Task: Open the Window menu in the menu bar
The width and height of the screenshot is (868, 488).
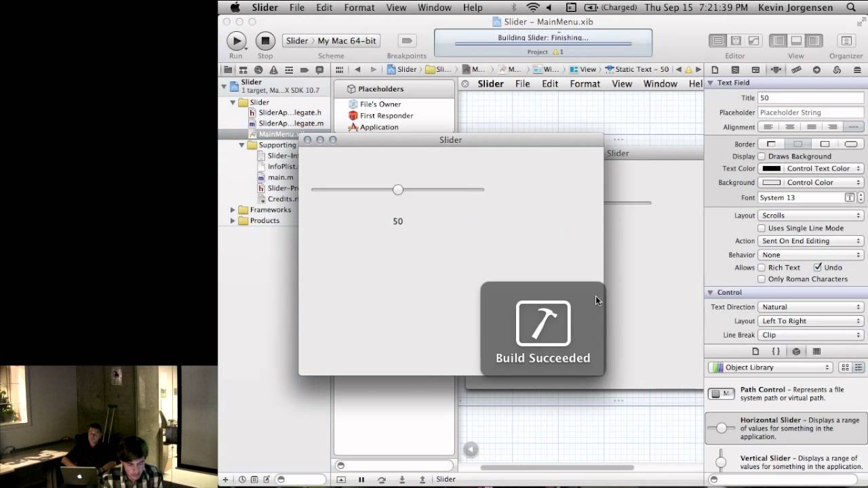Action: pos(435,7)
